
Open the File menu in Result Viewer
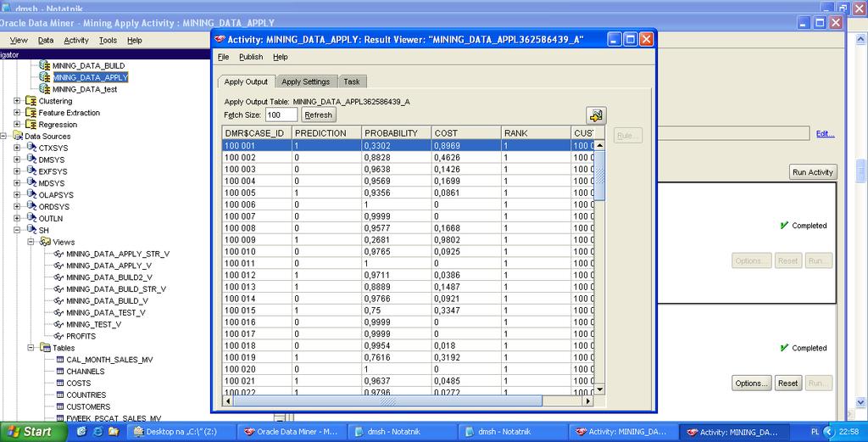pos(223,57)
